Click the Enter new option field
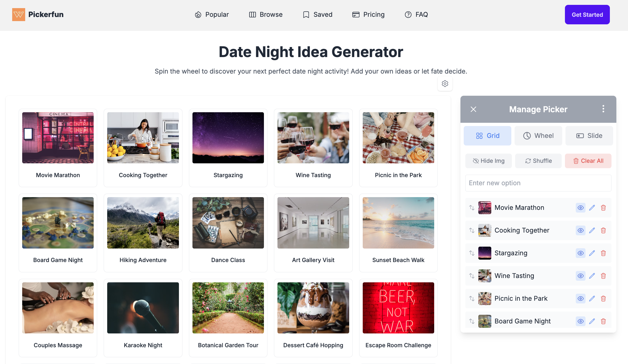 pyautogui.click(x=538, y=183)
